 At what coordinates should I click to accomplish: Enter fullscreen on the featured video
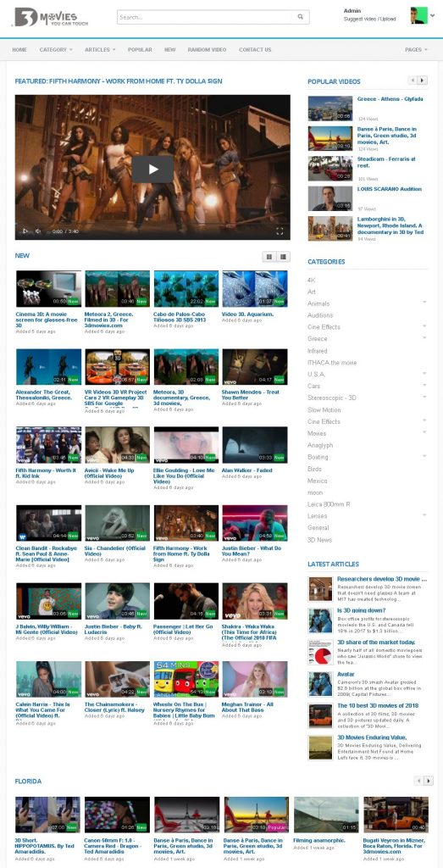pos(280,231)
